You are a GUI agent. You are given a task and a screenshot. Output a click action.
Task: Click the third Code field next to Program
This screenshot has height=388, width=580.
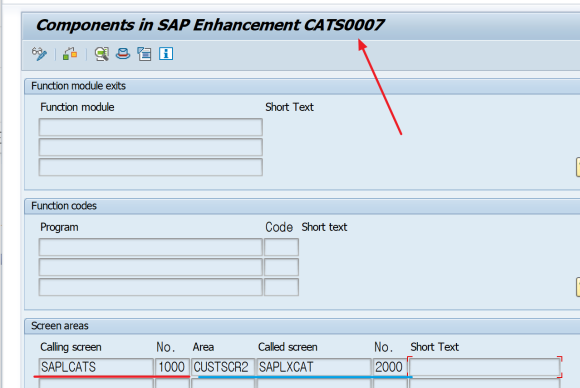coord(281,287)
